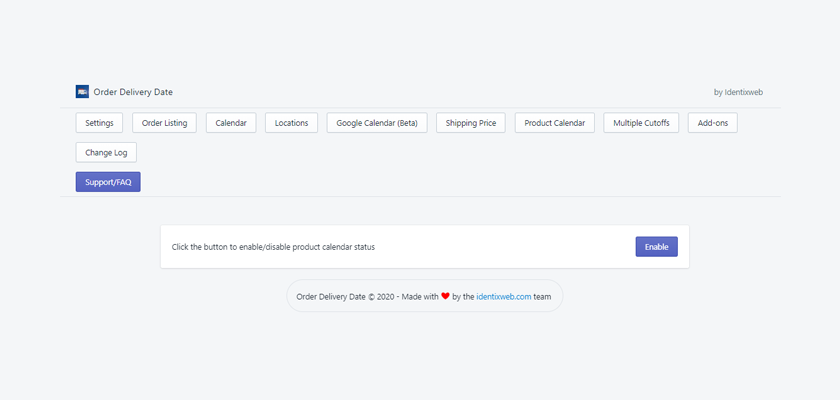Click the word 'team' in the footer
This screenshot has width=840, height=400.
coord(542,296)
